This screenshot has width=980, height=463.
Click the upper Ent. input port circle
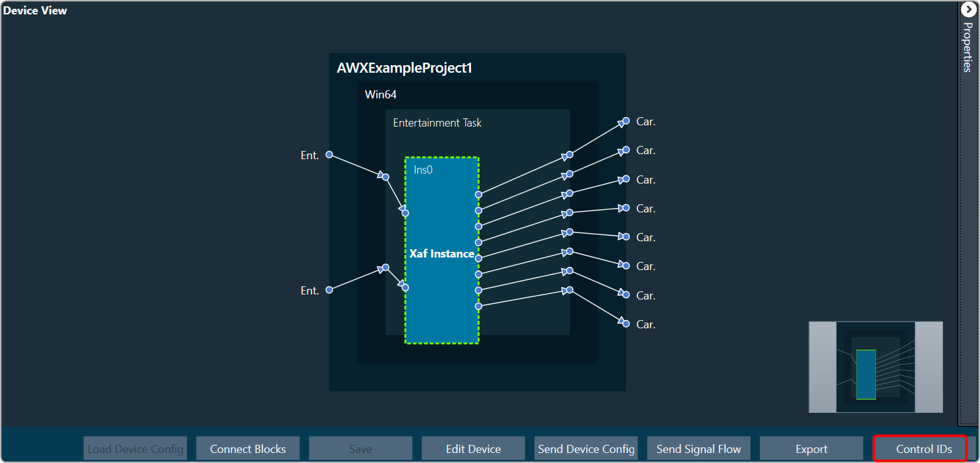point(329,155)
